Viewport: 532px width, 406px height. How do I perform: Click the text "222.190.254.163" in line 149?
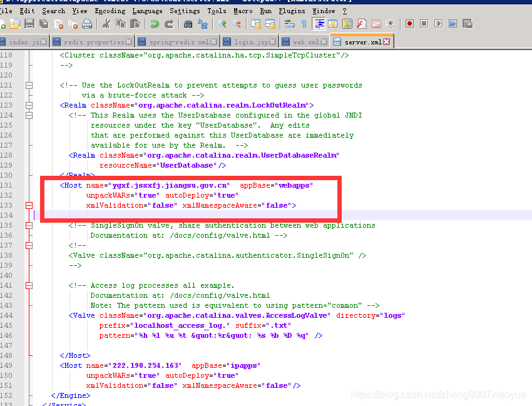145,365
